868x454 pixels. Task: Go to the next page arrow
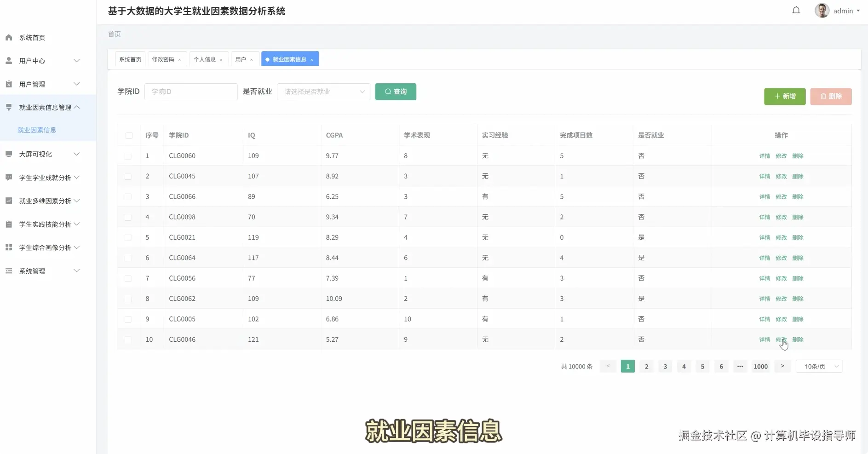782,366
